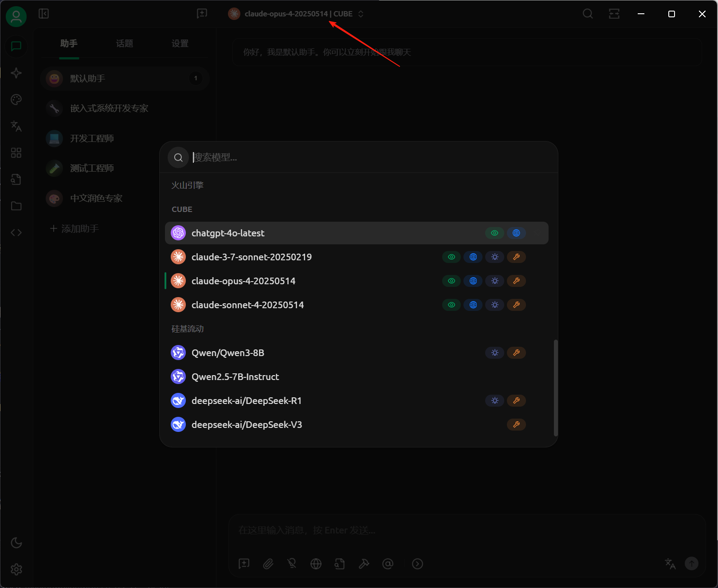Switch to the 话题 tab

tap(124, 43)
